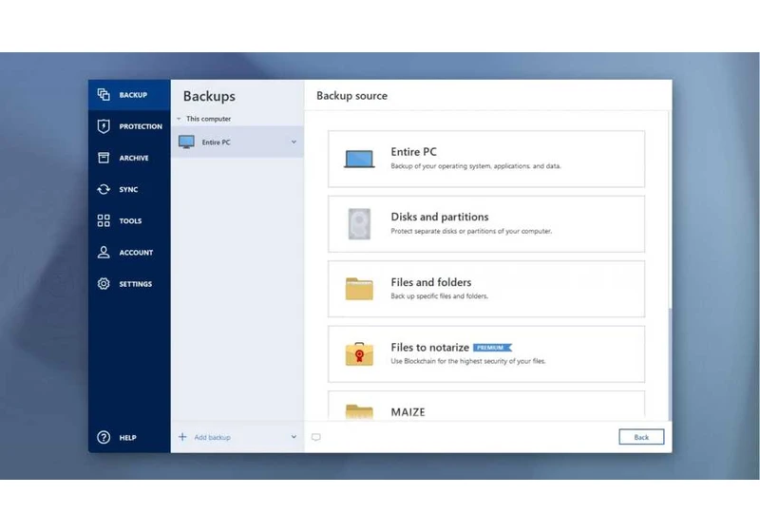Click the Sync arrows icon

tap(104, 189)
